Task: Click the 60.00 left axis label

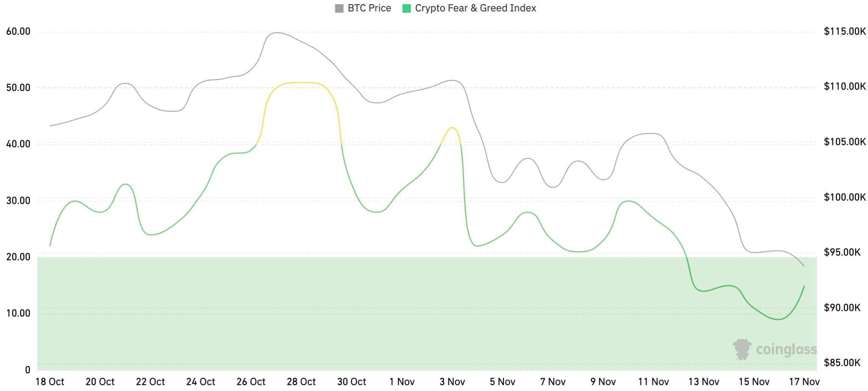Action: point(18,32)
